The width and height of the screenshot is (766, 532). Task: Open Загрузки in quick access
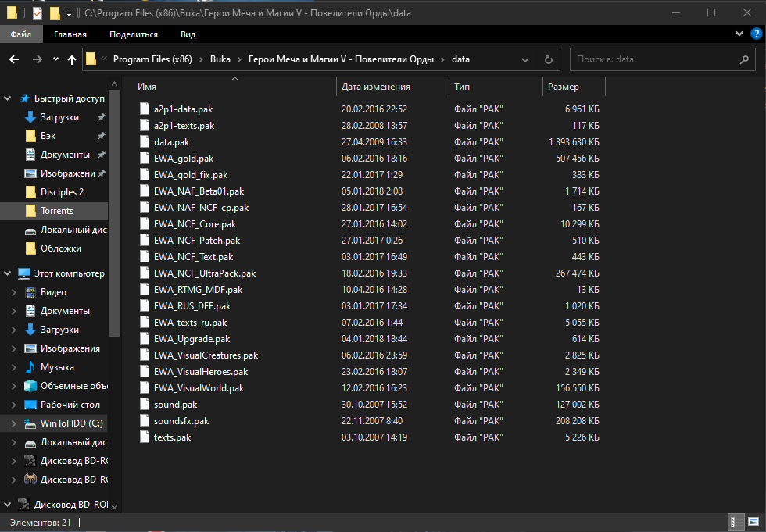click(59, 117)
